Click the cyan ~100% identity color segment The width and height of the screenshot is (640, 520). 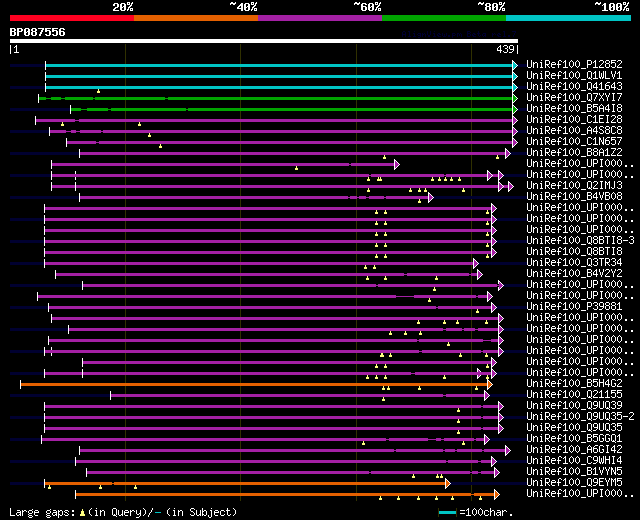569,18
